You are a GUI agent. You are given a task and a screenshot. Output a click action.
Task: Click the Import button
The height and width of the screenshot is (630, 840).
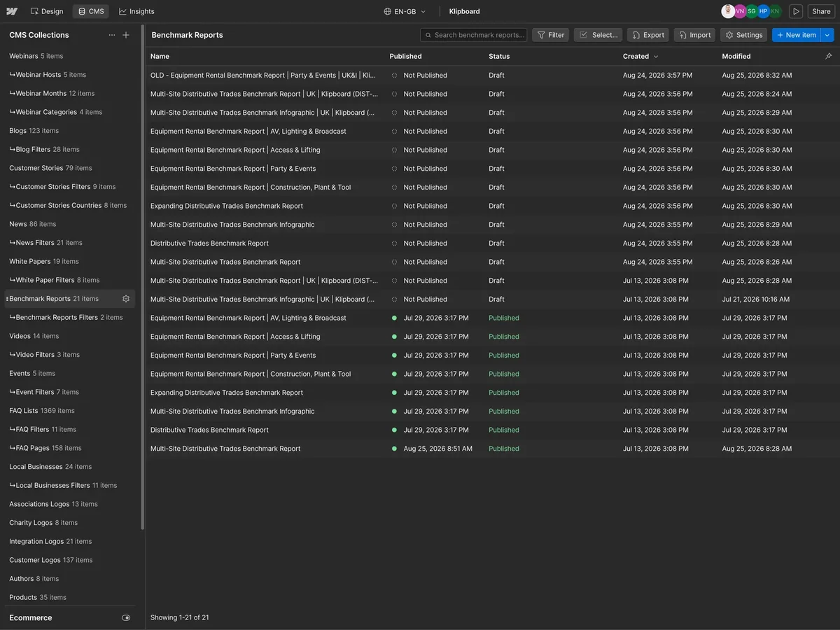(694, 35)
